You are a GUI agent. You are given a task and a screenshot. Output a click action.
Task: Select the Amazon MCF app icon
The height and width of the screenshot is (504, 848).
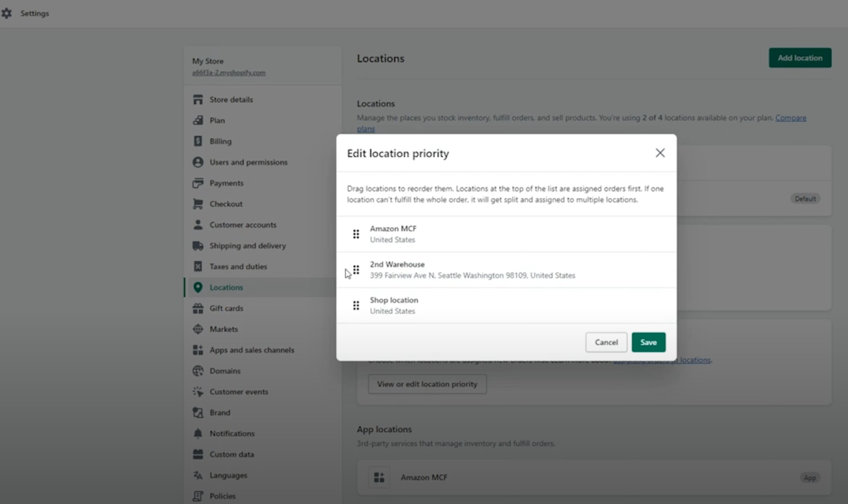point(379,477)
